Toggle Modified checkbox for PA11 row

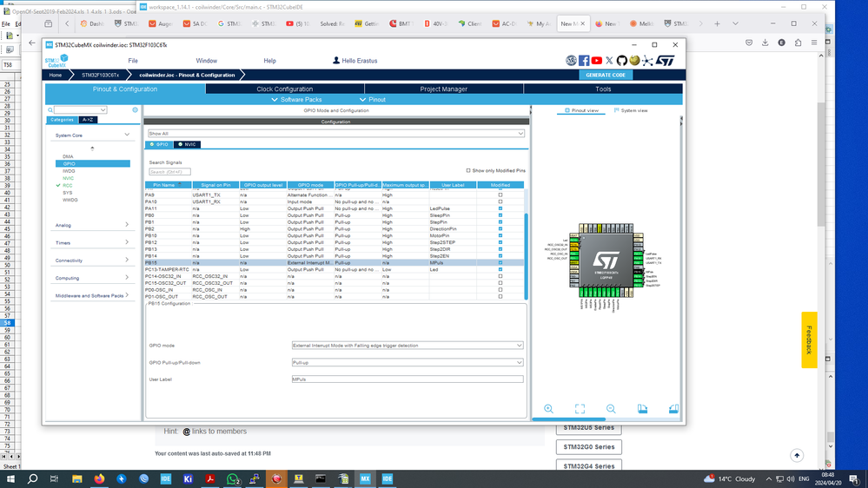500,208
